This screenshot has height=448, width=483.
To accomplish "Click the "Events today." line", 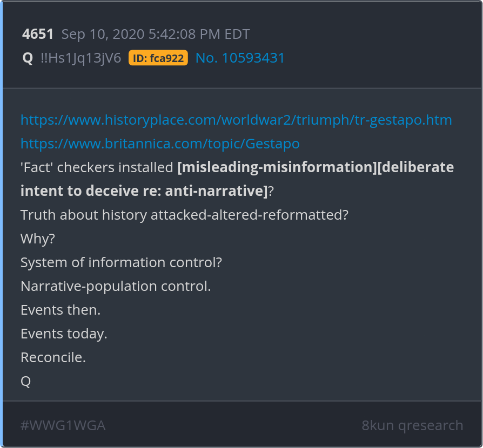I will click(x=64, y=334).
